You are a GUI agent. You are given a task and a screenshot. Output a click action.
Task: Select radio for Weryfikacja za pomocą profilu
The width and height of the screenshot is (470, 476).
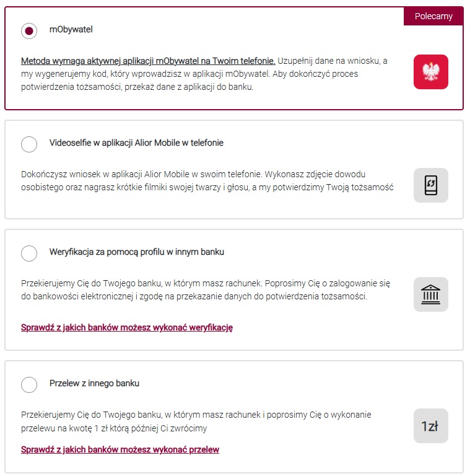click(x=29, y=253)
